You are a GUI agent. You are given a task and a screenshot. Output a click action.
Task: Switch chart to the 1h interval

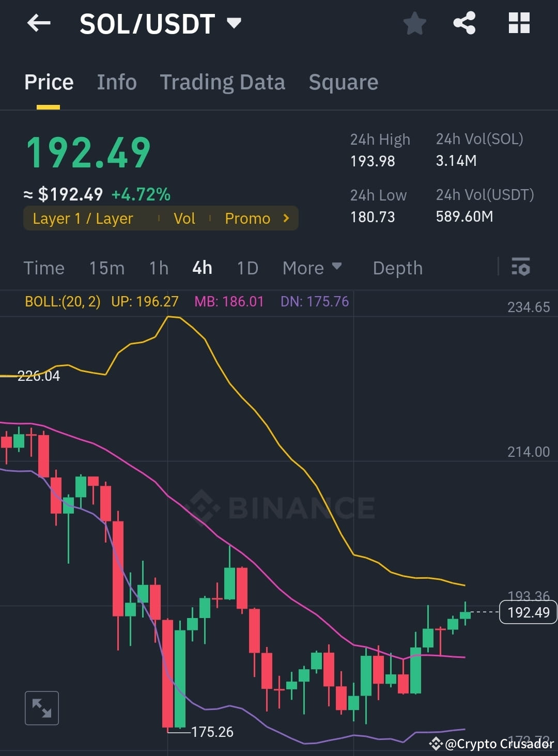coord(158,268)
